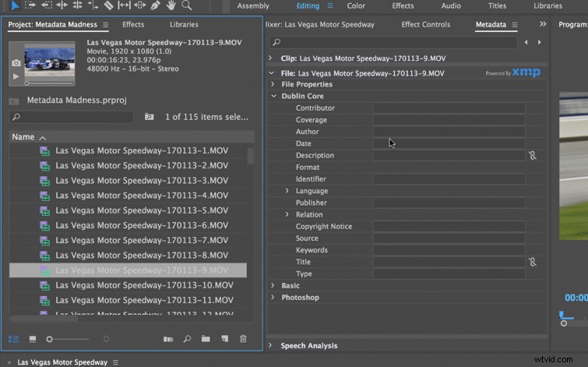Screen dimensions: 588x367
Task: Collapse the File metadata section
Action: (271, 73)
